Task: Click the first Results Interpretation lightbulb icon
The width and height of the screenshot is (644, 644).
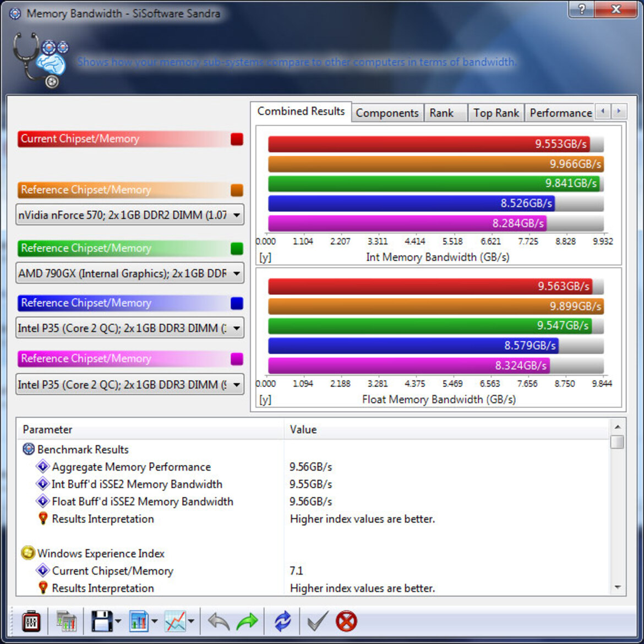Action: pos(43,519)
